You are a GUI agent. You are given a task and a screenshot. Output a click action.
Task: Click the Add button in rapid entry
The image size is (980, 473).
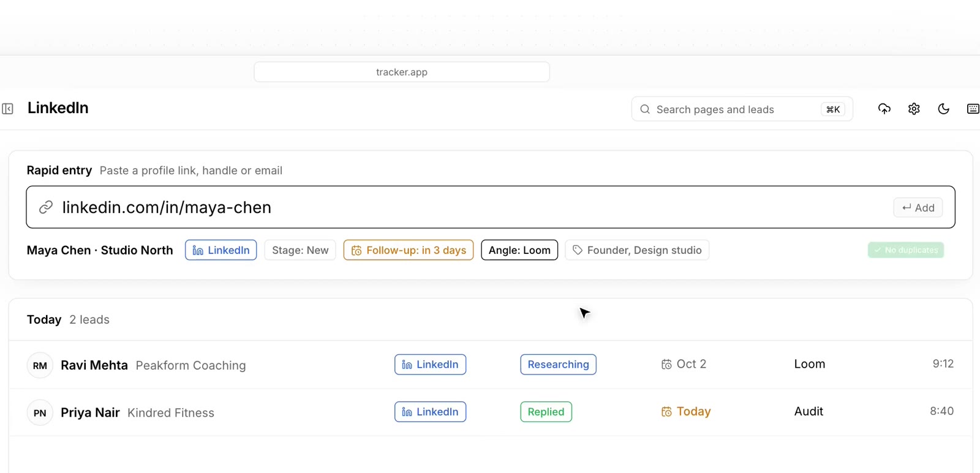pyautogui.click(x=918, y=207)
